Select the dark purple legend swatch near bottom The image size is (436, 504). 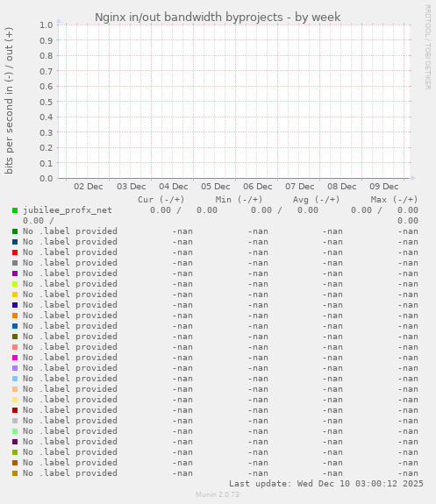point(15,442)
